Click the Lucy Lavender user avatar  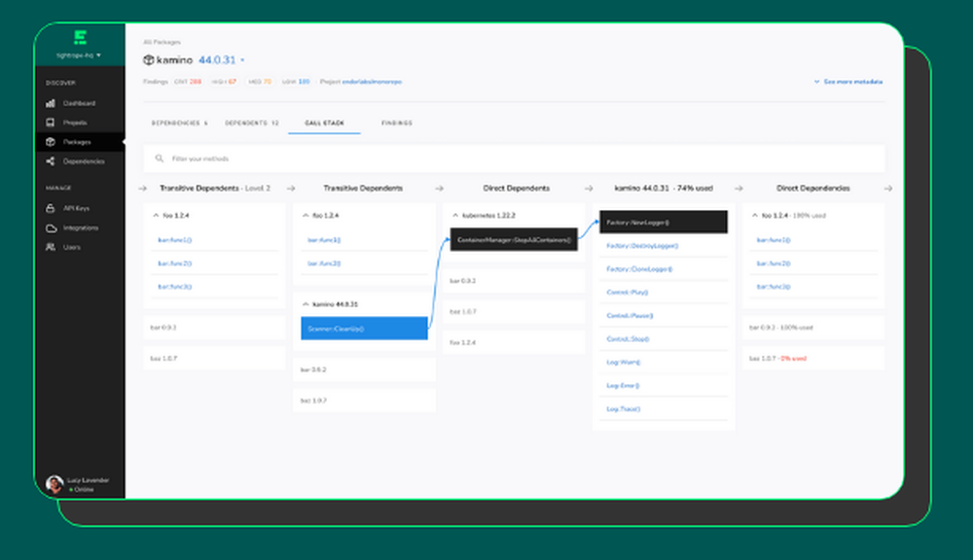pos(54,484)
